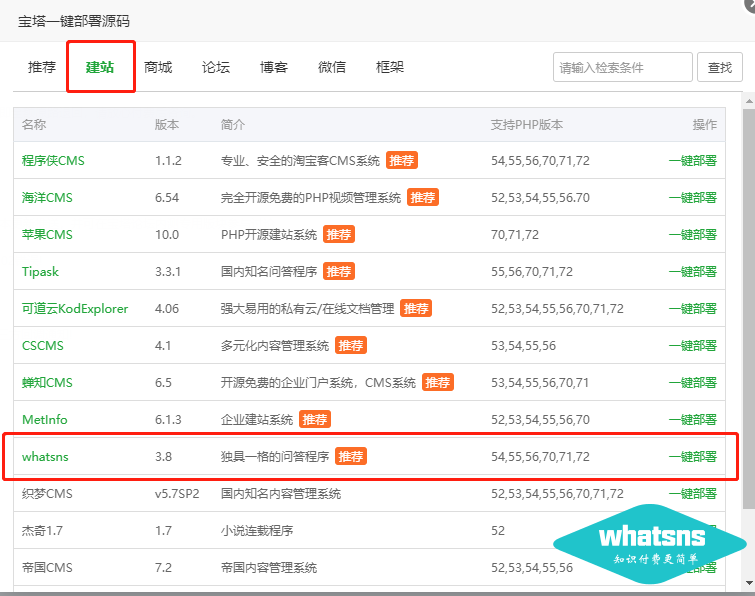Click the 推荐 badge on CSCMS row

tap(351, 346)
